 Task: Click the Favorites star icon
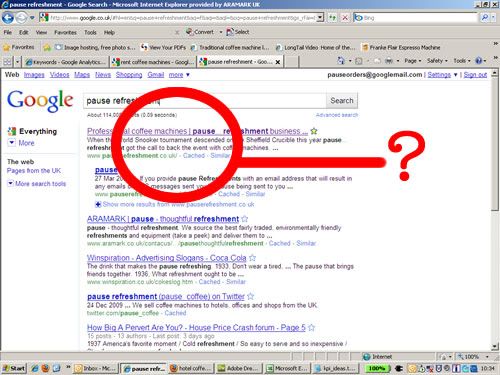(x=6, y=47)
